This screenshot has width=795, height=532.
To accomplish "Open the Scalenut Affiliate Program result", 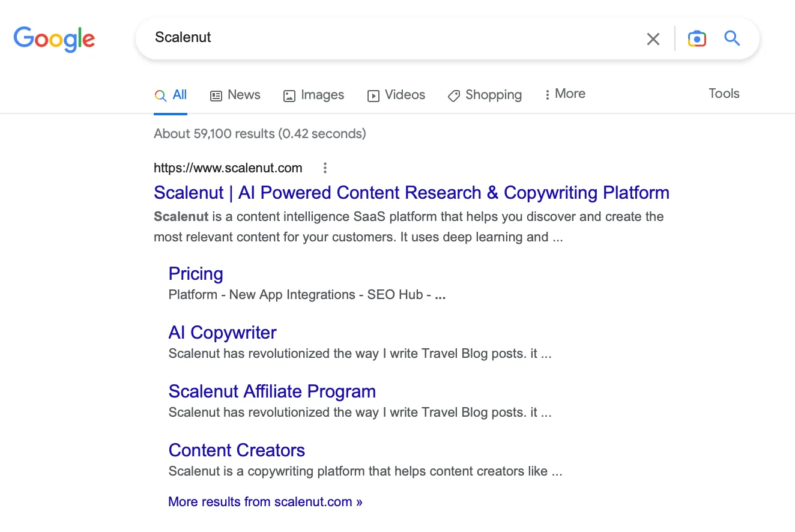I will point(272,391).
